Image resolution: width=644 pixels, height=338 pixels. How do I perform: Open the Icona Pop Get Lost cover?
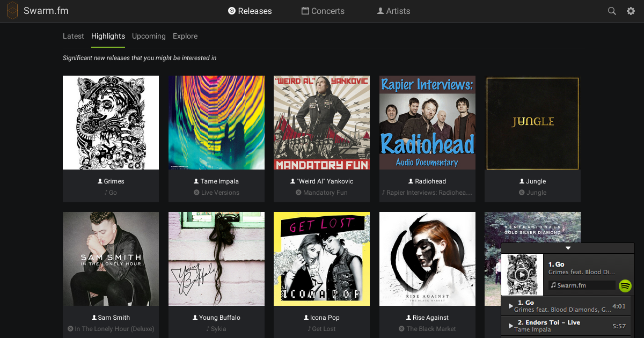(321, 259)
